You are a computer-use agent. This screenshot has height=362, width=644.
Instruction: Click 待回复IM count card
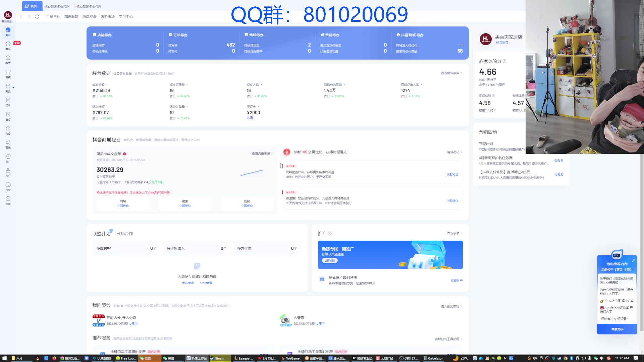pos(126,248)
